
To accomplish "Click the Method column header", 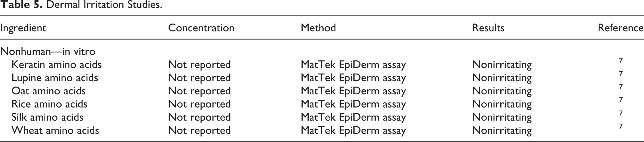I will click(318, 28).
